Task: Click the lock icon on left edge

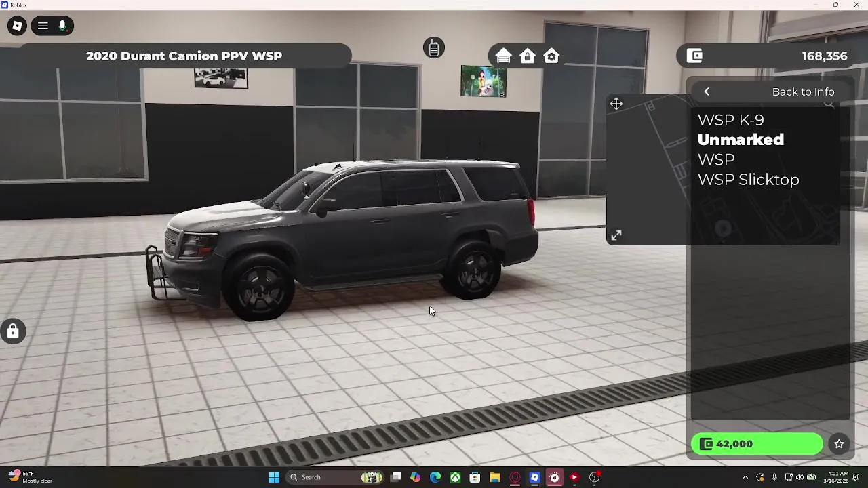Action: point(13,331)
